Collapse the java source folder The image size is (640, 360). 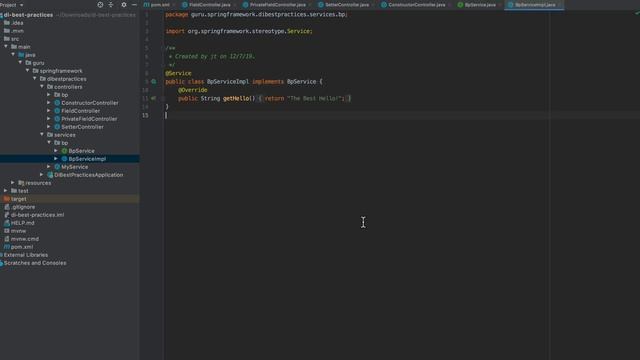13,54
